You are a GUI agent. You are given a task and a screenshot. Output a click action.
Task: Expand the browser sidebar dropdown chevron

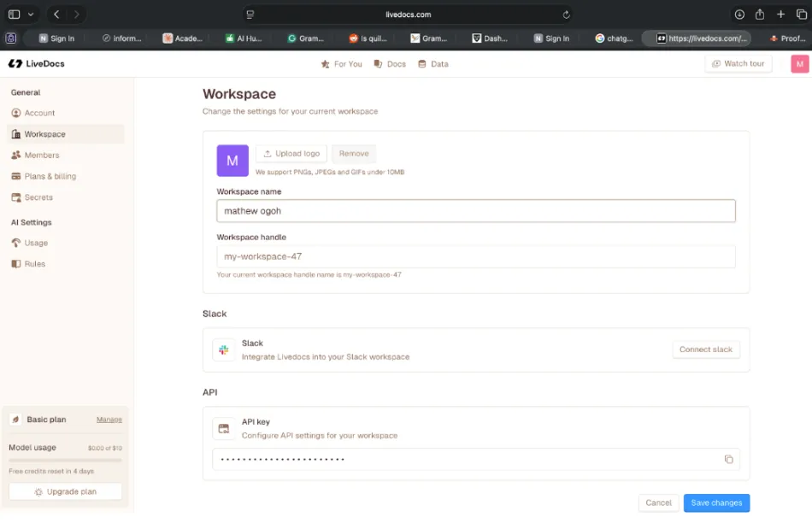(x=32, y=15)
